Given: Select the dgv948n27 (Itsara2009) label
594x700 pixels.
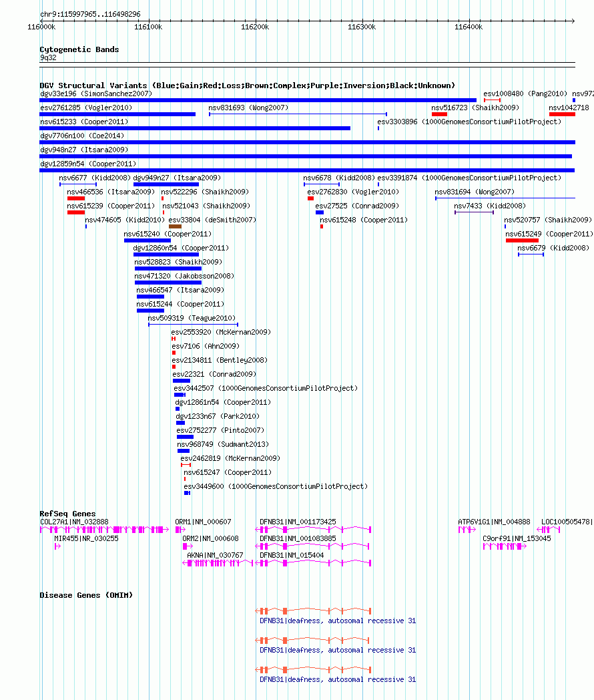Looking at the screenshot, I should (84, 150).
